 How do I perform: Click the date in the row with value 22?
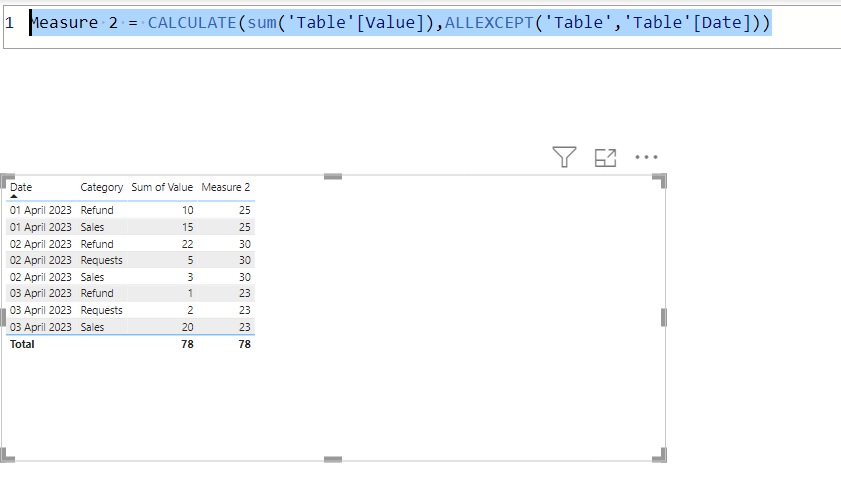(41, 244)
